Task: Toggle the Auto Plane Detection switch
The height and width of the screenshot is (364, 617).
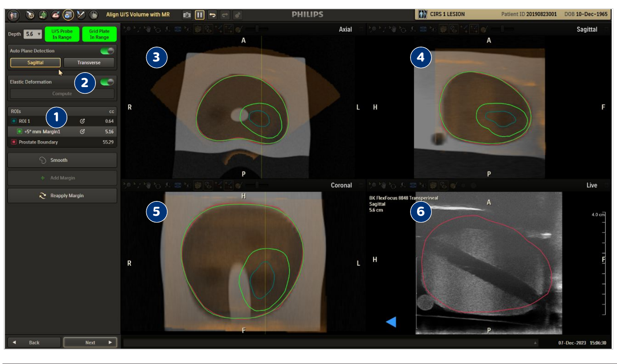Action: pyautogui.click(x=107, y=51)
